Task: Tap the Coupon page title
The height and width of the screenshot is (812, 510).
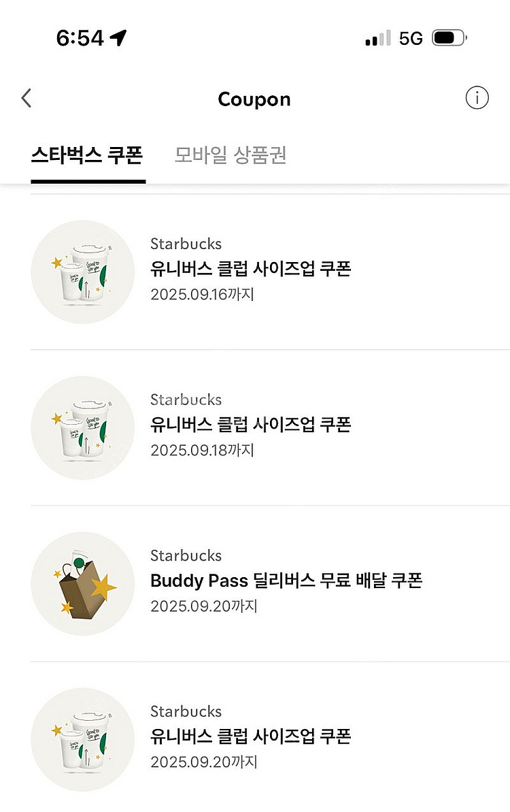Action: click(x=254, y=99)
